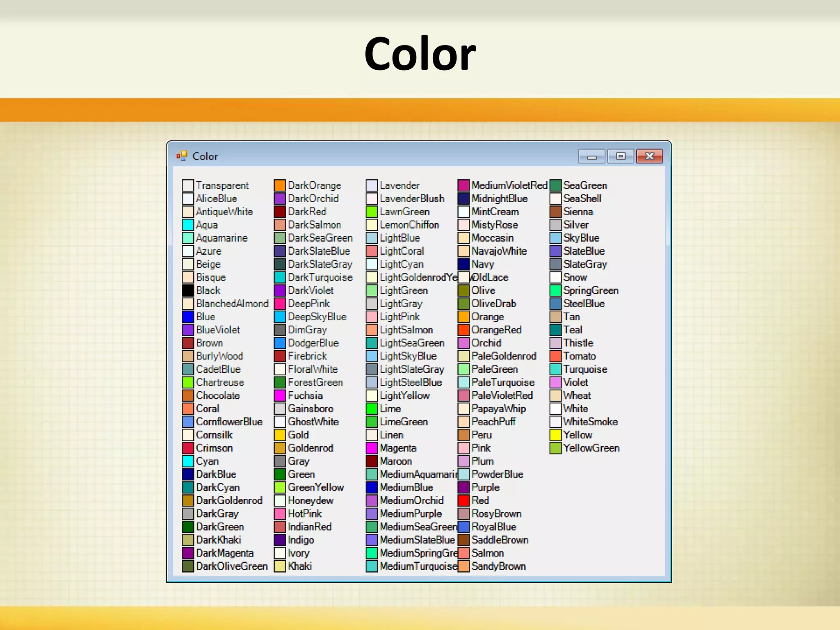
Task: Maximize the Color window
Action: click(621, 156)
